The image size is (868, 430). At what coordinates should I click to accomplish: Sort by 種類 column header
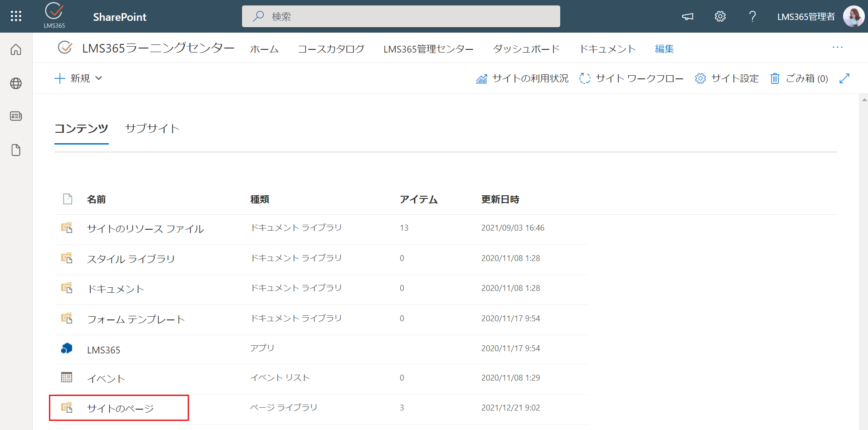[x=260, y=199]
